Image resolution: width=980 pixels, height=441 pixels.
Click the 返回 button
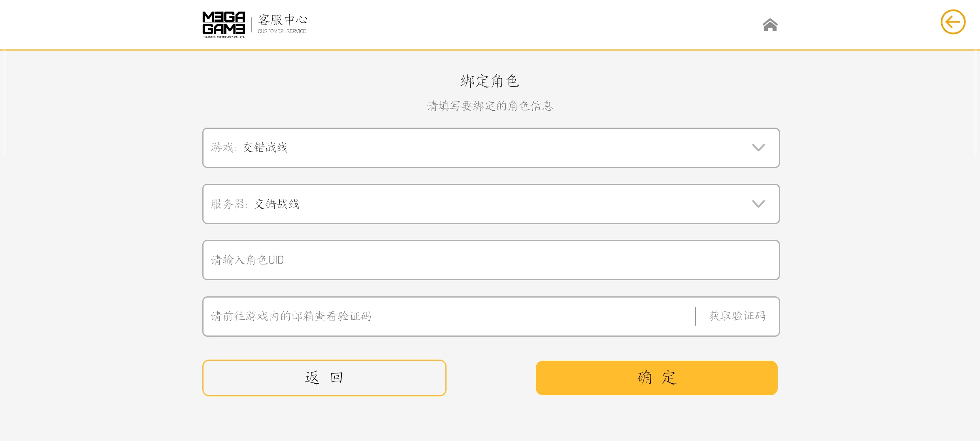point(324,378)
